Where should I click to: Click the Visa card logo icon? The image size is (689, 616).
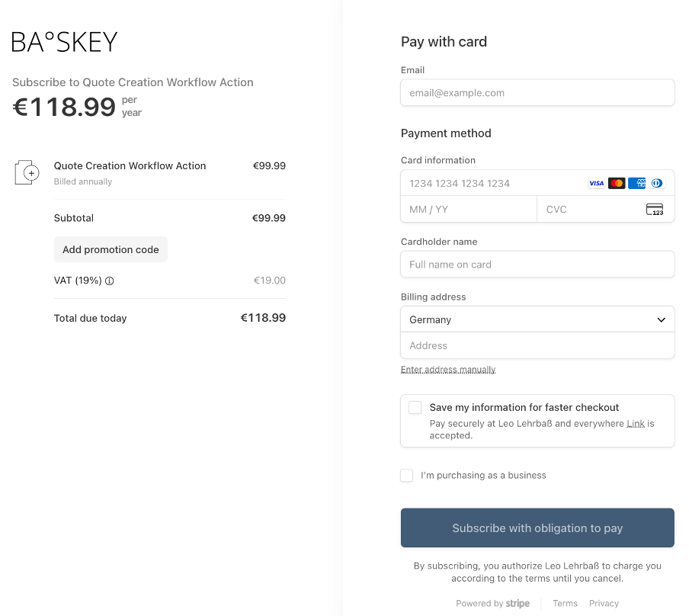pos(596,183)
